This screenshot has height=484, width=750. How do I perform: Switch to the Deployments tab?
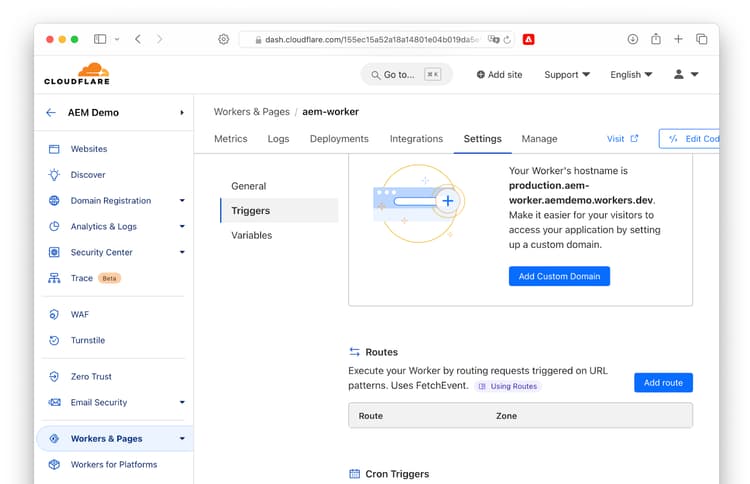339,139
